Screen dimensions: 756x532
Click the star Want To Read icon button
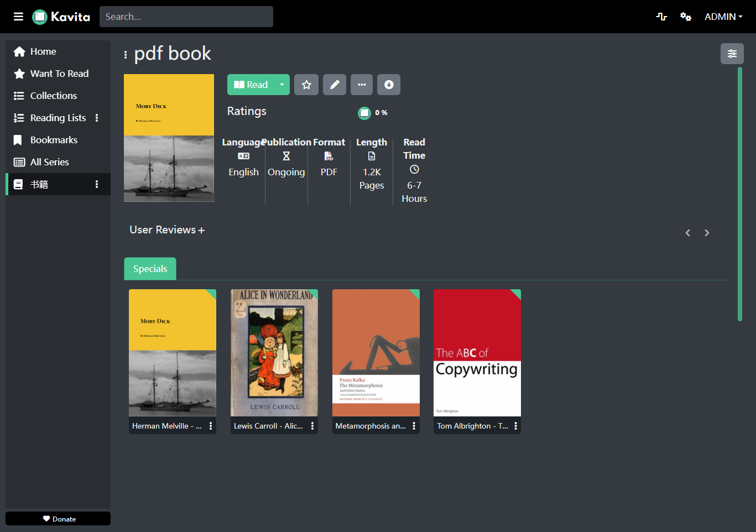coord(306,85)
